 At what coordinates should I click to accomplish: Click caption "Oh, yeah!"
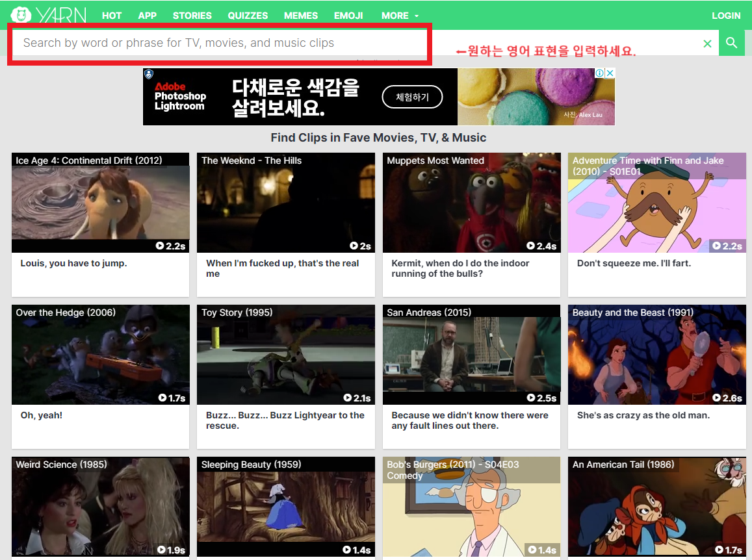coord(41,415)
